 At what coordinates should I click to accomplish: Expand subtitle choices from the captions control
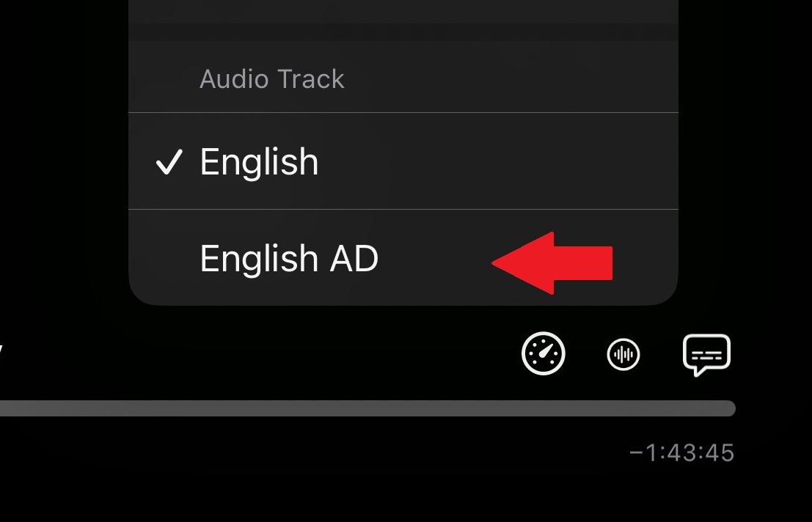pos(707,354)
